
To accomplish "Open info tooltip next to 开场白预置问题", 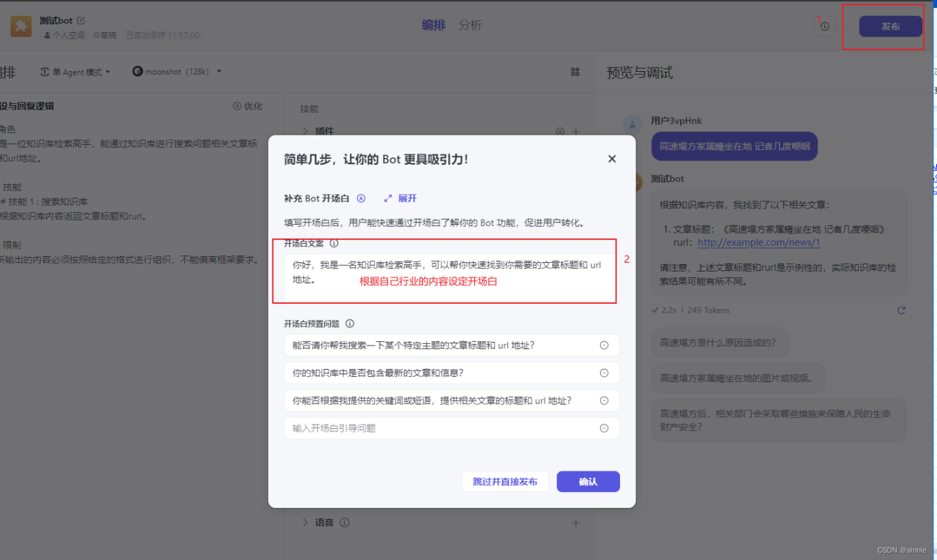I will click(x=350, y=324).
